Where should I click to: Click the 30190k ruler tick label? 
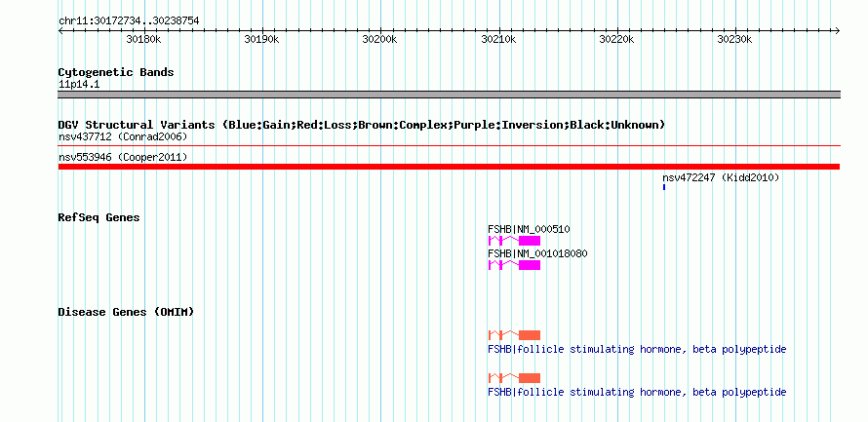tap(261, 39)
